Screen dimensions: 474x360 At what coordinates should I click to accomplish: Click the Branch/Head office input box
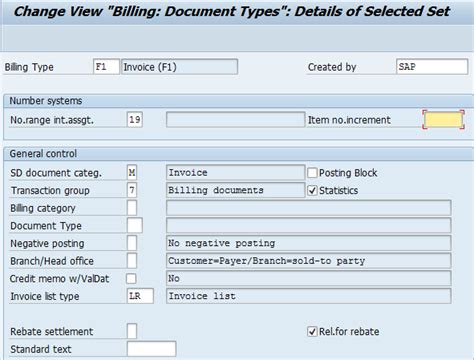pos(132,261)
